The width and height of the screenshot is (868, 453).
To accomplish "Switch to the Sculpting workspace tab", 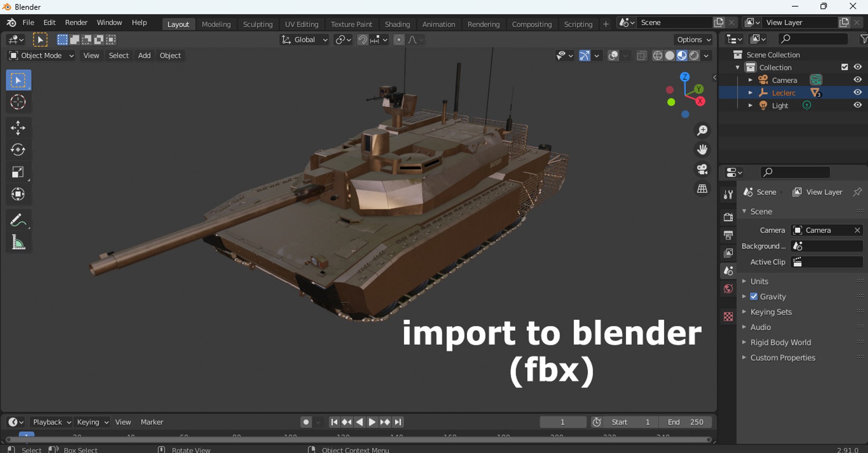I will click(258, 24).
